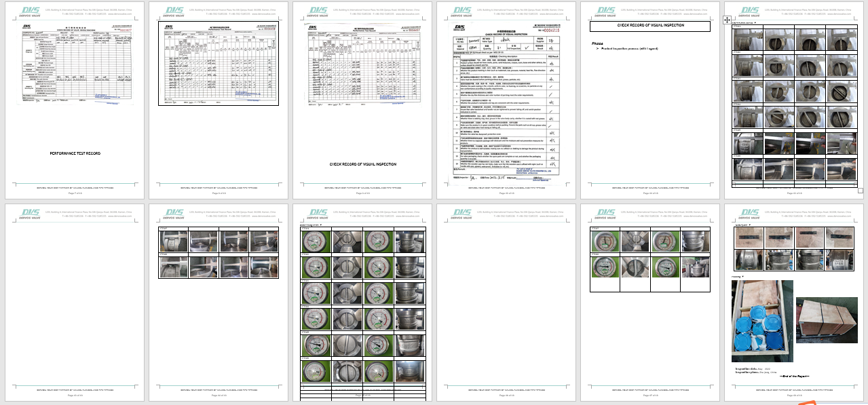Click the 'Inspection date' line
The height and width of the screenshot is (405, 868).
(x=752, y=368)
